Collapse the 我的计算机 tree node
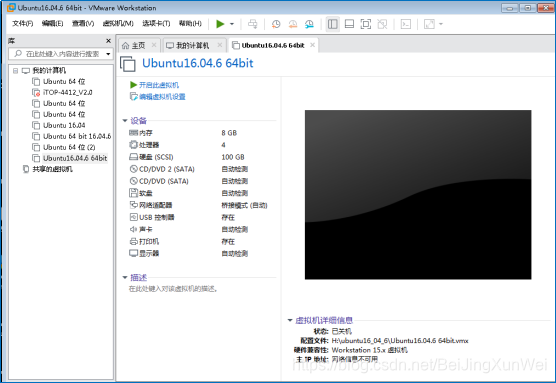The image size is (556, 383). (x=15, y=71)
